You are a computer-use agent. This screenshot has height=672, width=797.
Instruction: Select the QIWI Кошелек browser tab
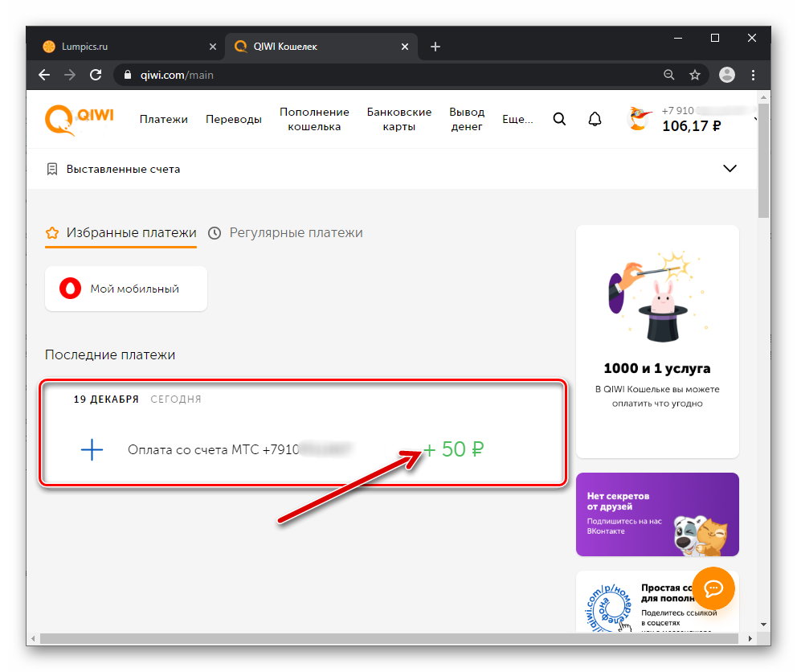click(321, 47)
